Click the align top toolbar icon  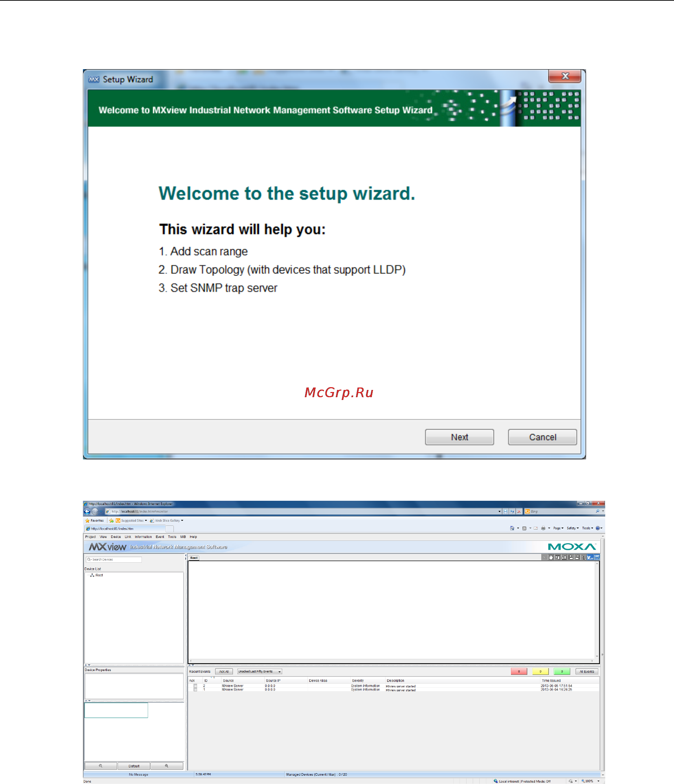pos(558,557)
